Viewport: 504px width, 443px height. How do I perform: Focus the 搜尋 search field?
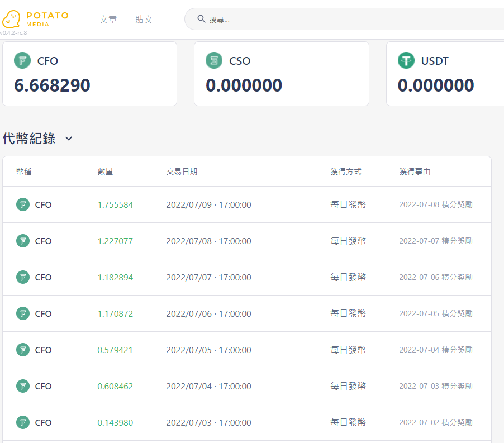pyautogui.click(x=344, y=20)
